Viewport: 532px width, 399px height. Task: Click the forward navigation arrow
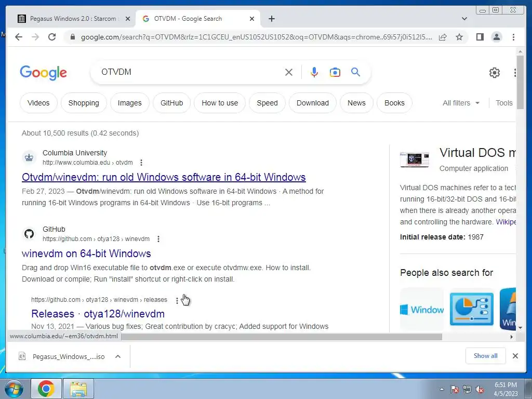[35, 37]
